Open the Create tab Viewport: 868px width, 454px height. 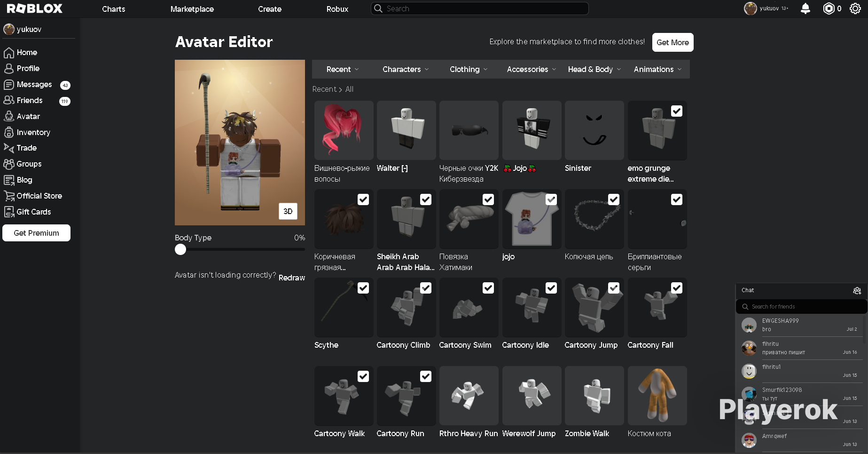click(270, 9)
